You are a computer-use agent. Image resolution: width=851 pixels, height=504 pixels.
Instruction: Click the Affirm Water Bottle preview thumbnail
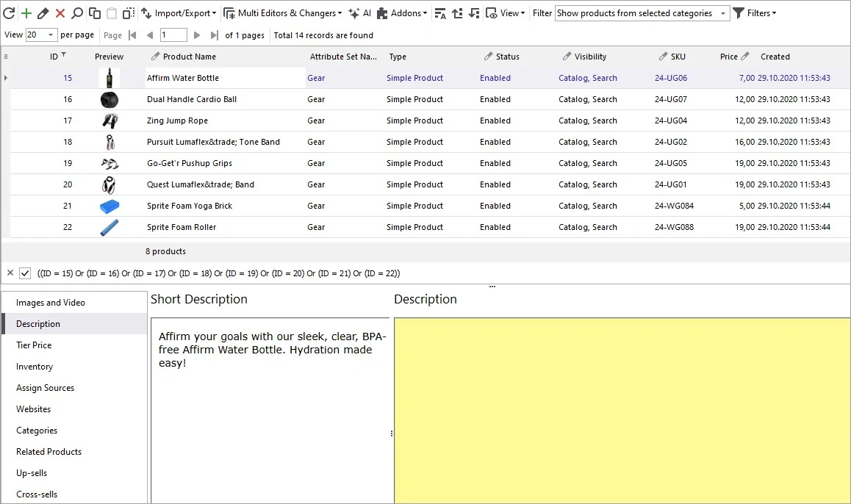click(x=109, y=78)
